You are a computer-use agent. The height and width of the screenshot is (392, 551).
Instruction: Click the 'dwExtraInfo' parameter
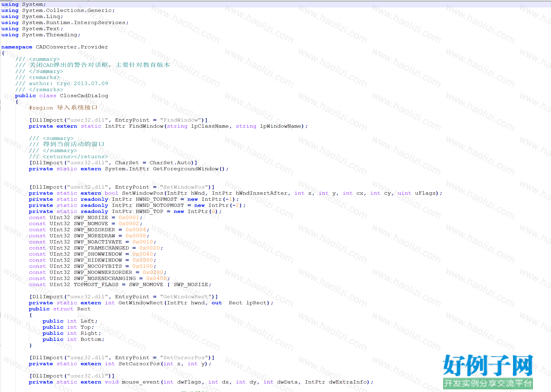(x=348, y=382)
